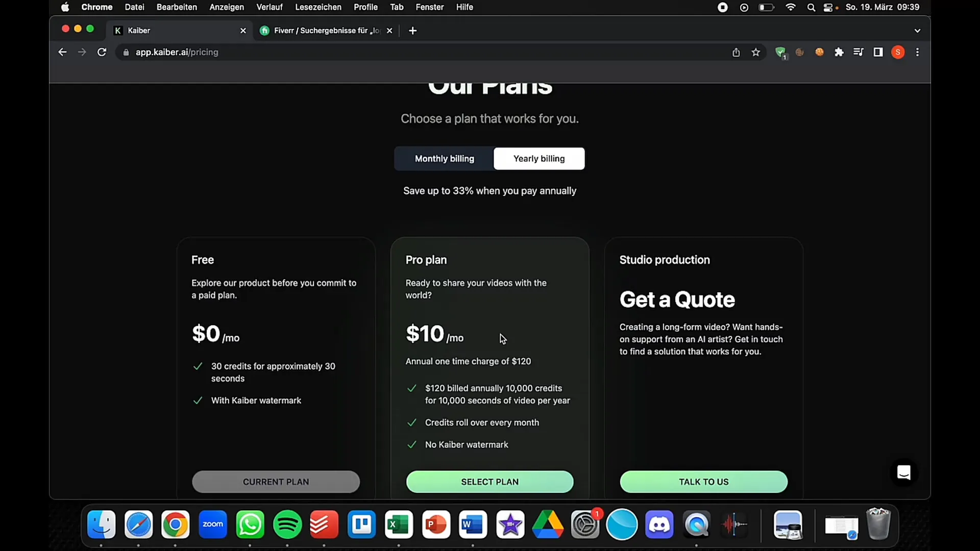Image resolution: width=980 pixels, height=551 pixels.
Task: Open WhatsApp from dock
Action: (250, 525)
